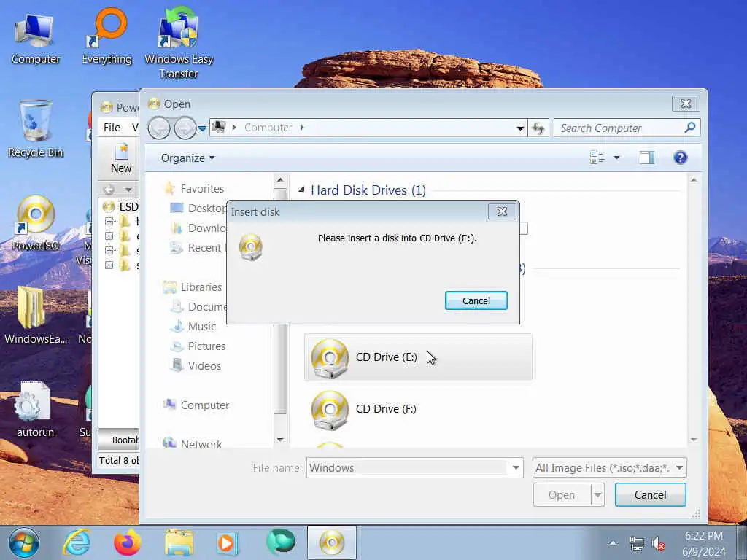
Task: Open the Open button's split dropdown arrow
Action: pyautogui.click(x=597, y=495)
